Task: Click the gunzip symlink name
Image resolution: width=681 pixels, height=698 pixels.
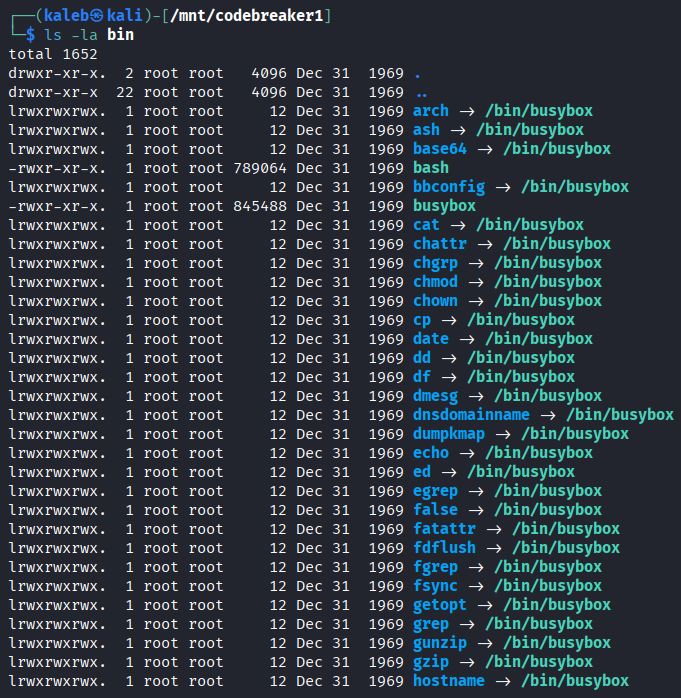Action: pos(440,643)
